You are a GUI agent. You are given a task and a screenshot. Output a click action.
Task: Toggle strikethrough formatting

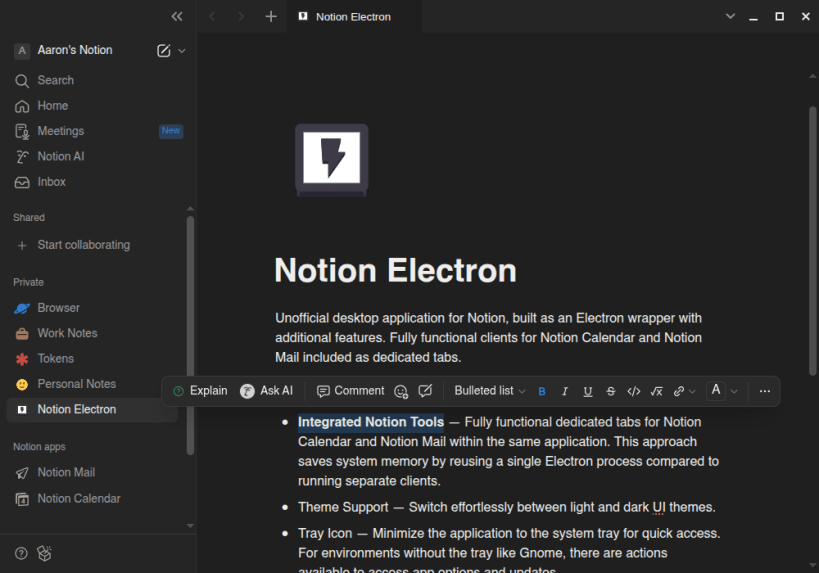611,391
